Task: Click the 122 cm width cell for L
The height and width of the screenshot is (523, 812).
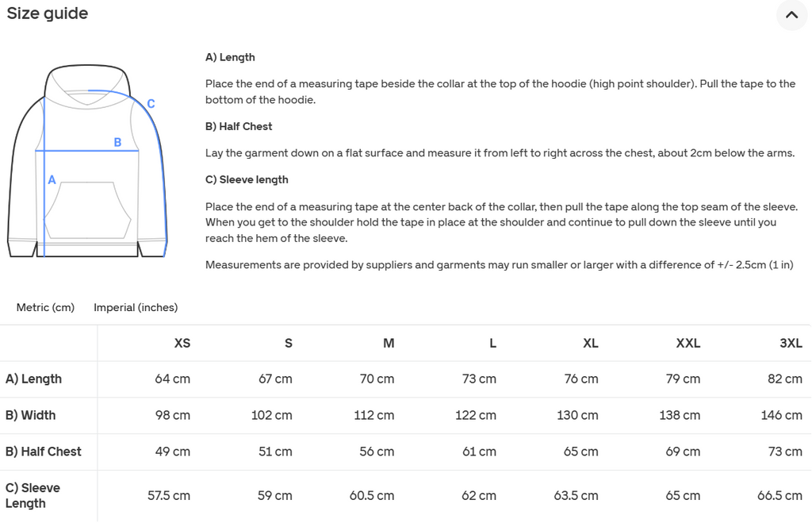Action: pos(476,415)
